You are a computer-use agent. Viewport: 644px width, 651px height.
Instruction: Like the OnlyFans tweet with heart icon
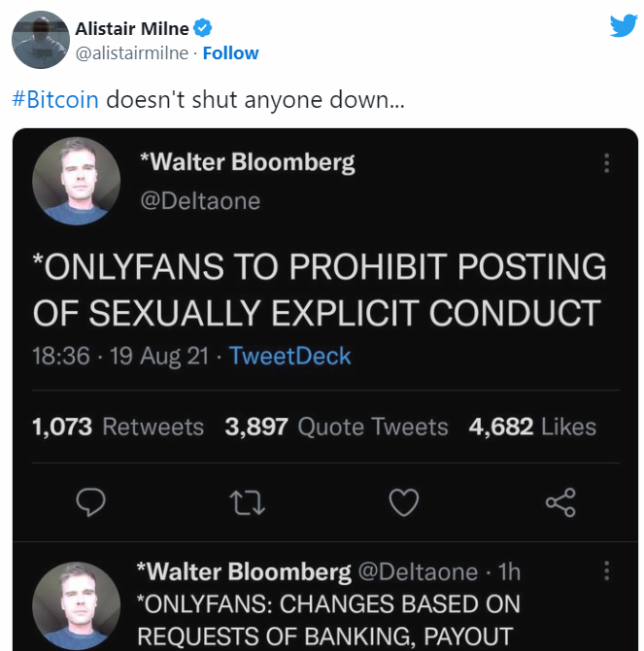pos(403,501)
